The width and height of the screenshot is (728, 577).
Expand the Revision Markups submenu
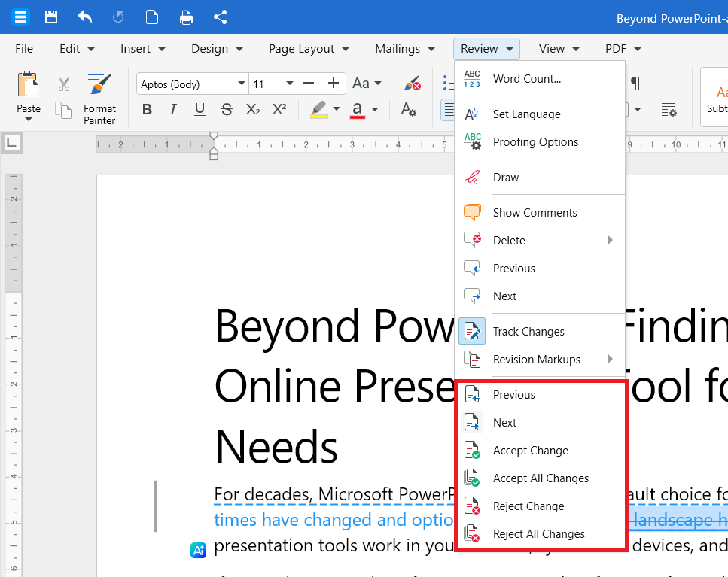coord(610,359)
